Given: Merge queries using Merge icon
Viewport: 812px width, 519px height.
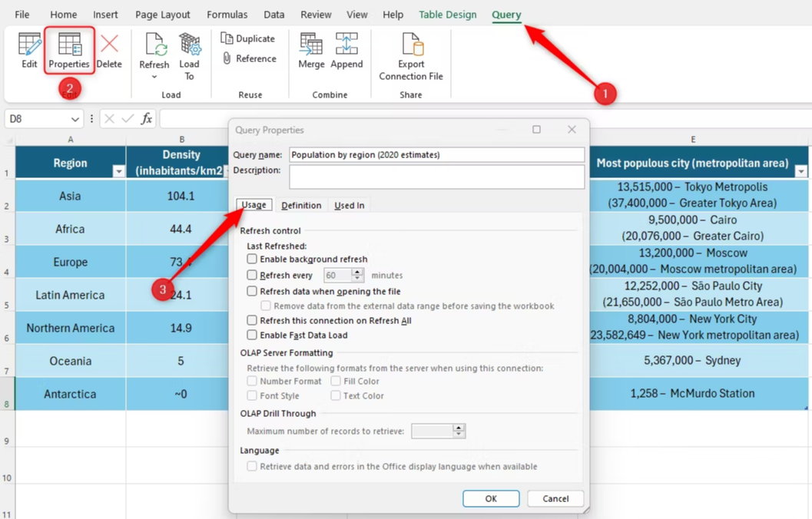Looking at the screenshot, I should tap(311, 50).
